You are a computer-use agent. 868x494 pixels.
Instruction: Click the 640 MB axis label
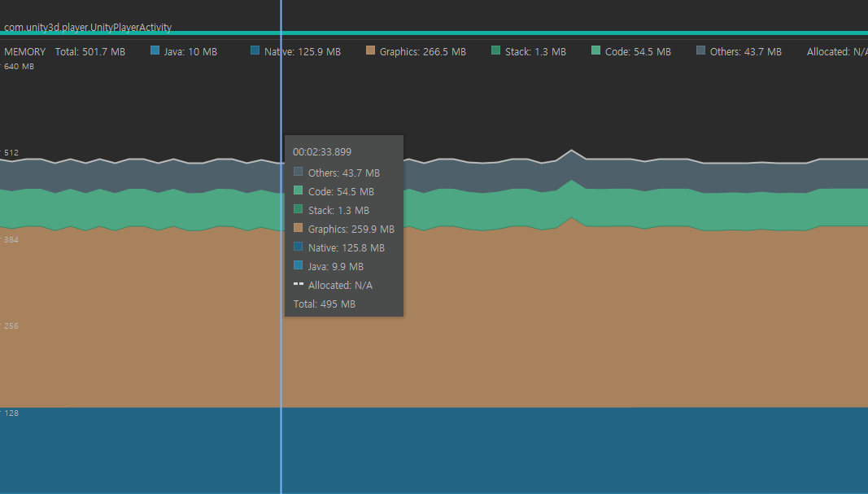point(19,67)
